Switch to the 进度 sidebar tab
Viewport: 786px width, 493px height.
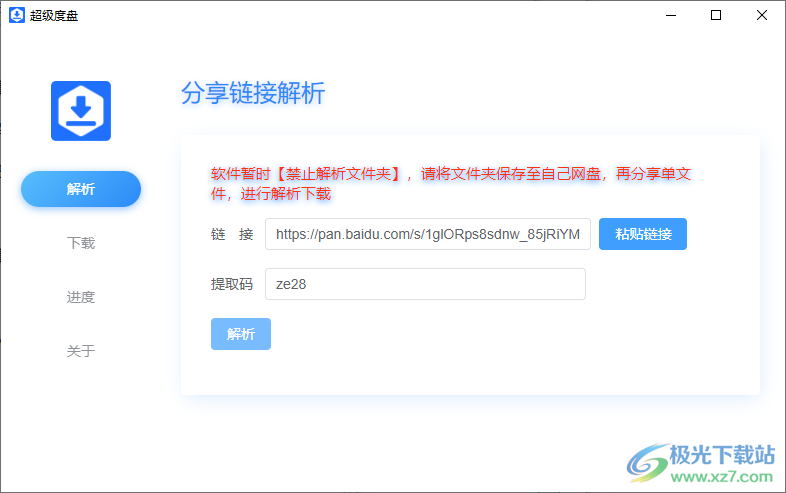[81, 297]
